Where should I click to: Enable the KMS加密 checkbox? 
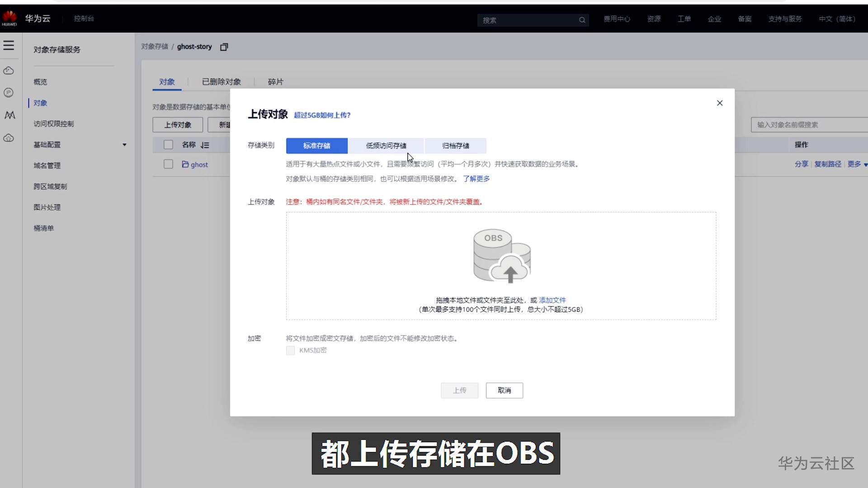(x=290, y=350)
